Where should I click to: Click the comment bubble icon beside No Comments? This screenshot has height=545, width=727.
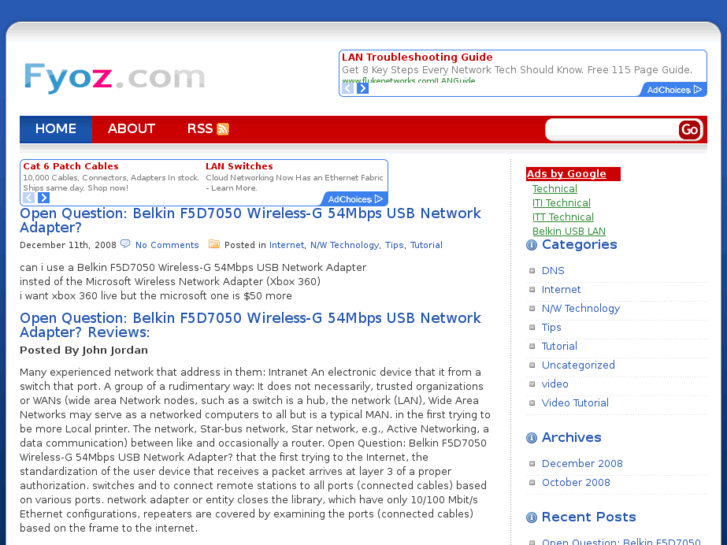click(x=125, y=244)
